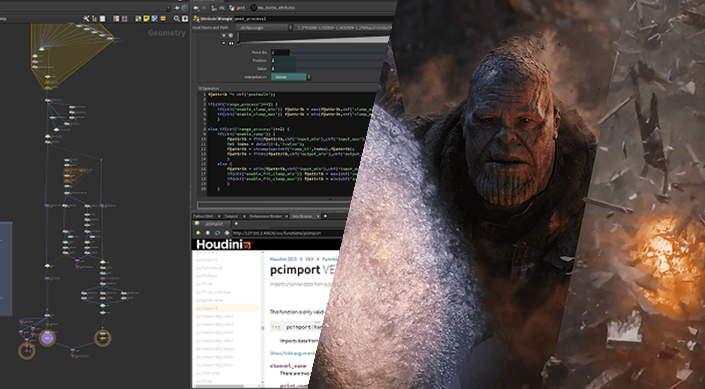Adjust the Value slider

(x=340, y=68)
